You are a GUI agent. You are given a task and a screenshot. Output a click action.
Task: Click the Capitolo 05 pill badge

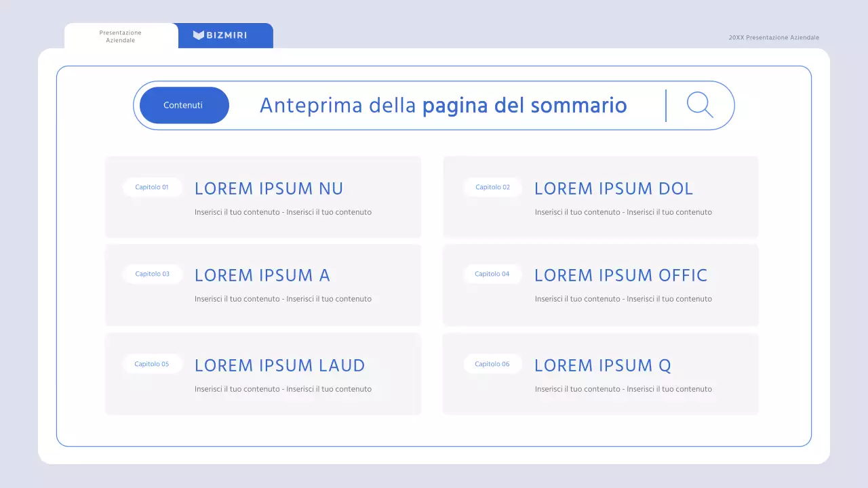[x=152, y=363]
